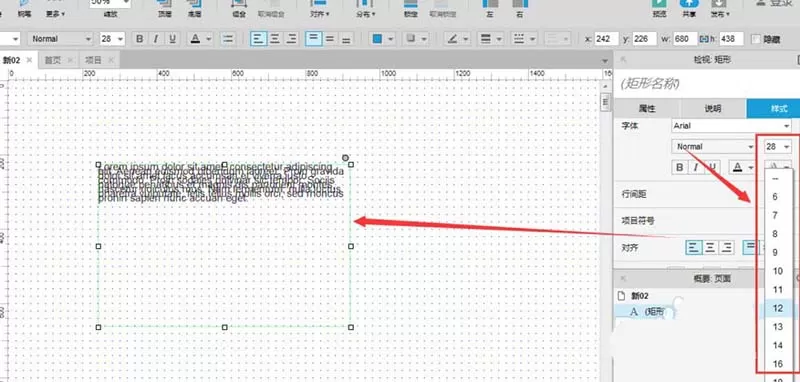Screen dimensions: 800x382
Task: Open 说明 (notes) tab
Action: pos(713,109)
